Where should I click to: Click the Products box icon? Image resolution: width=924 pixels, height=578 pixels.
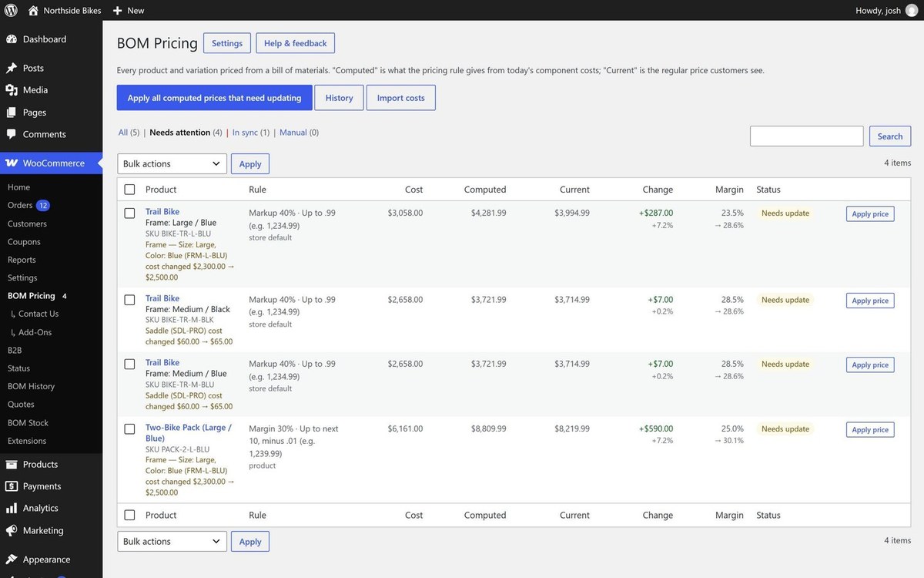coord(12,465)
